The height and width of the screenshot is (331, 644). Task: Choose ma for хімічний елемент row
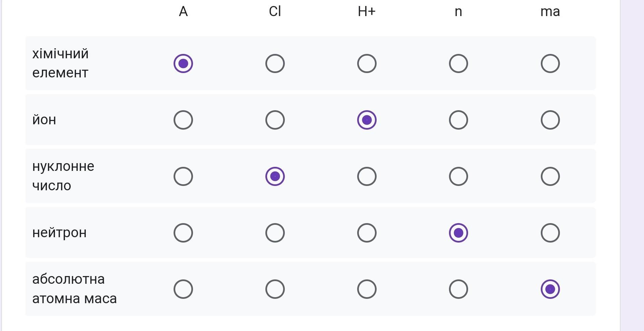point(550,63)
